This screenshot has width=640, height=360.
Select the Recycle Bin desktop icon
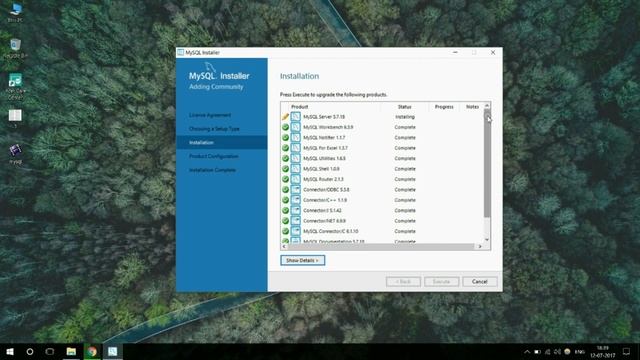pos(15,49)
